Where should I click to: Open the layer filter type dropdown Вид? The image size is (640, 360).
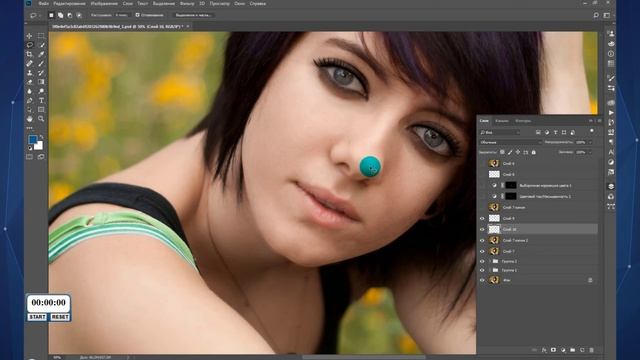(500, 133)
